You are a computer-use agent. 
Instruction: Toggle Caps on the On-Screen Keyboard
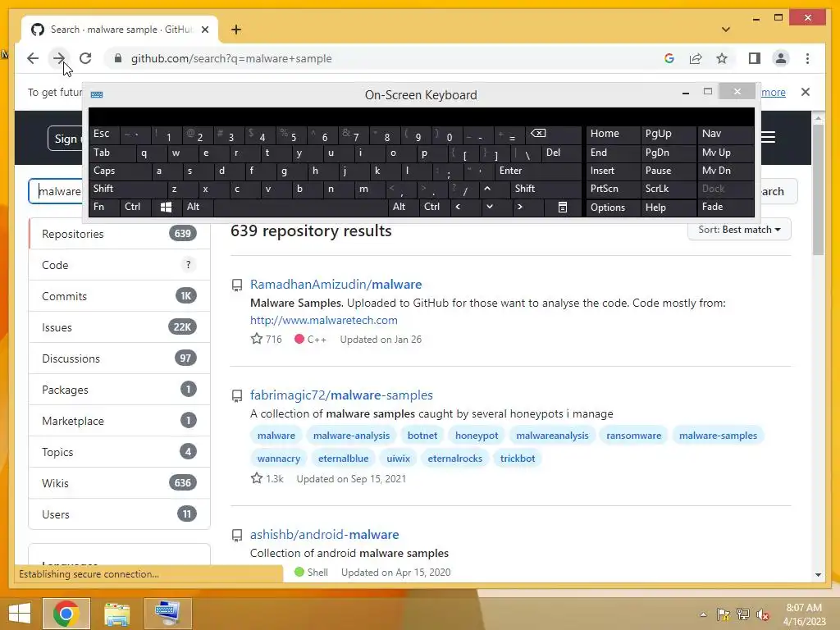120,171
